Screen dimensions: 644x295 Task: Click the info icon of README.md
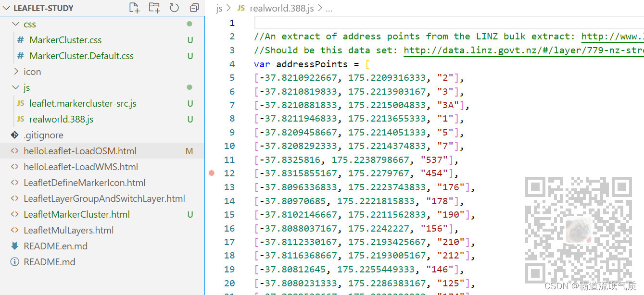tap(14, 262)
